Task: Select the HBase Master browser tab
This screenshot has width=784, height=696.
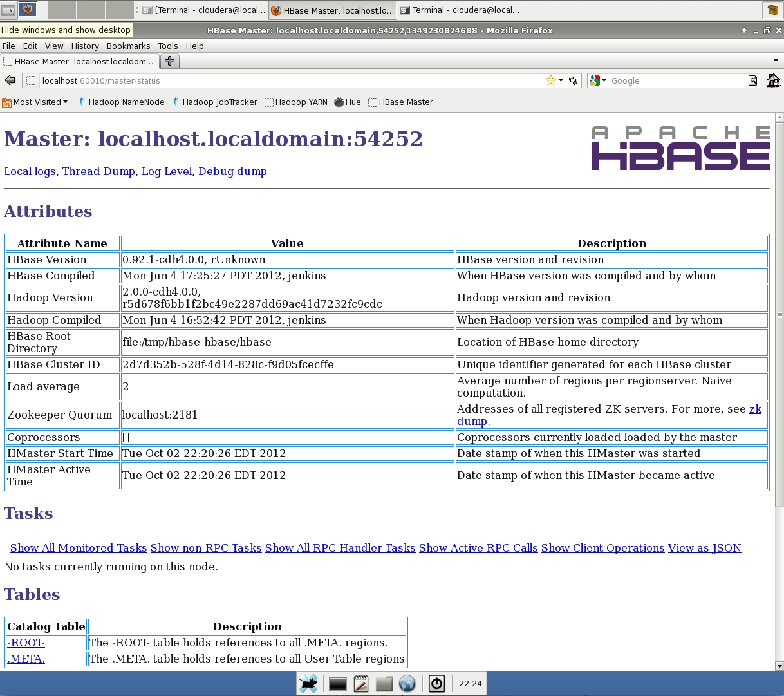Action: (79, 61)
